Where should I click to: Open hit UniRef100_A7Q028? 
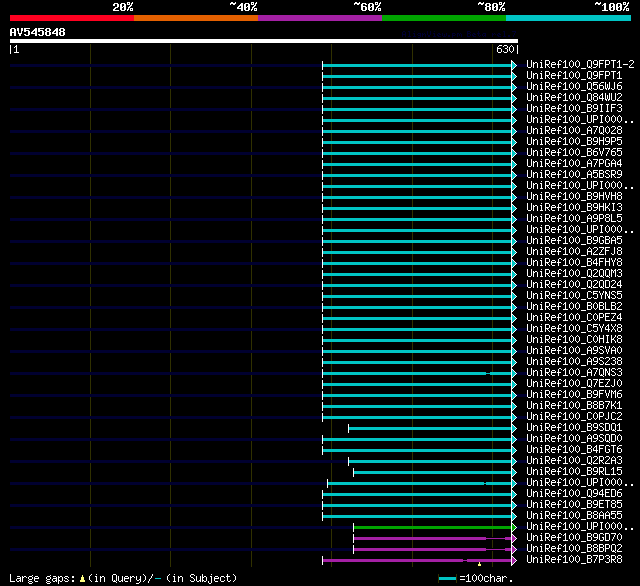pos(574,131)
